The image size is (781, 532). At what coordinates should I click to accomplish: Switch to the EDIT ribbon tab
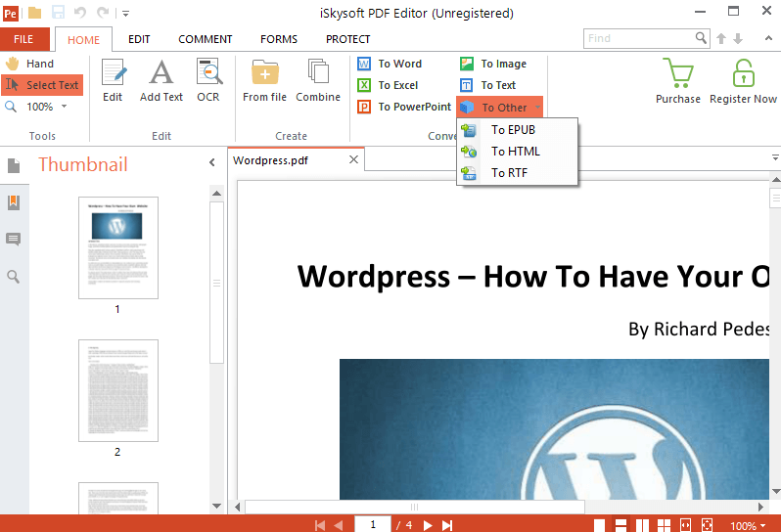(x=139, y=39)
